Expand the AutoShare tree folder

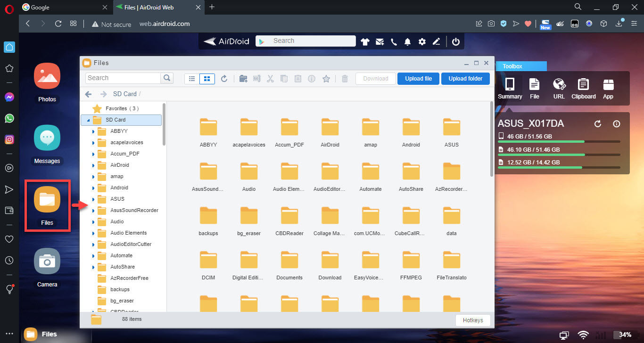[x=93, y=267]
